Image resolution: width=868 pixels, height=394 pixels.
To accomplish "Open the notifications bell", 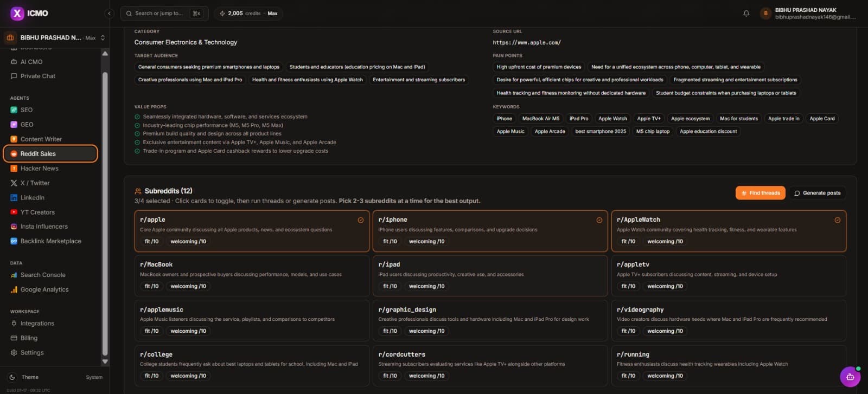I will pyautogui.click(x=746, y=13).
